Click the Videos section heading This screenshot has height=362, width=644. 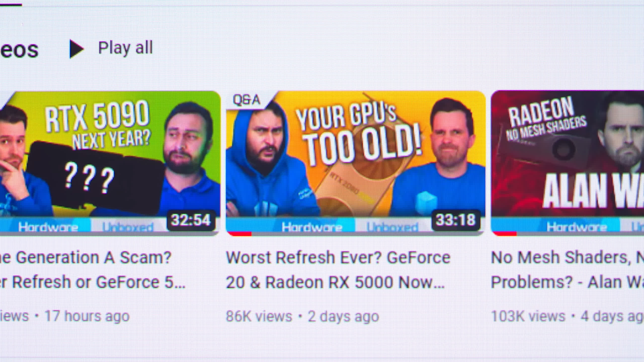coord(19,49)
